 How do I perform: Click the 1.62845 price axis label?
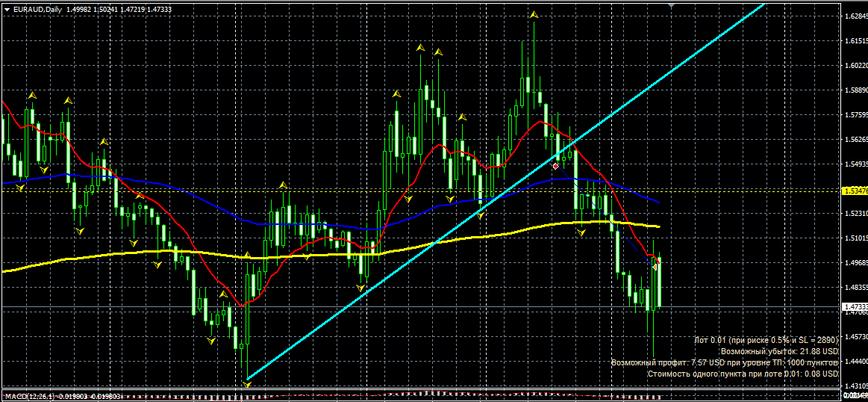[855, 16]
